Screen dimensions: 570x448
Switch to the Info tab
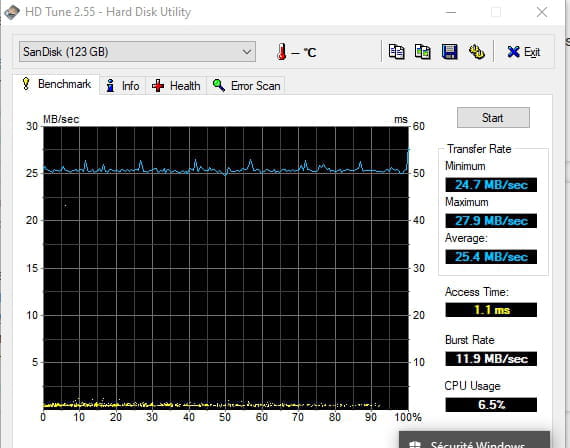click(123, 86)
